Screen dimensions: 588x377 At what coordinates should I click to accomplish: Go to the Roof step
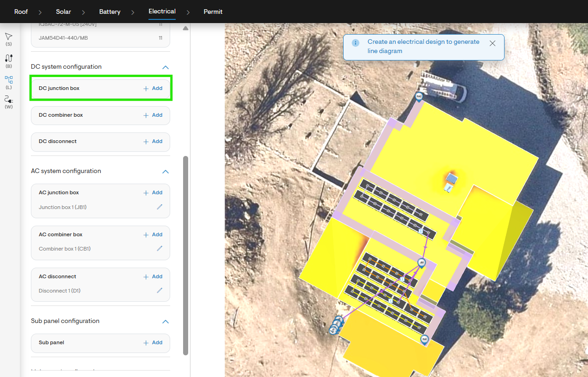[21, 12]
